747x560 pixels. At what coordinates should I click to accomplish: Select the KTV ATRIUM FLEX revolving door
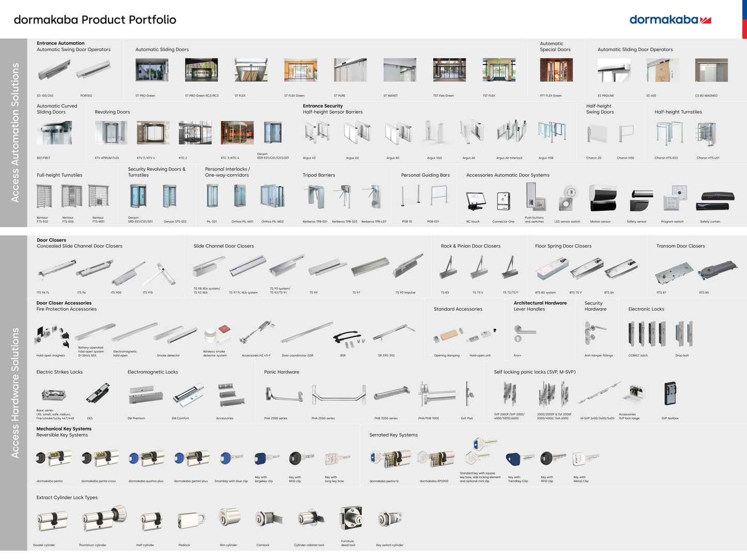[111, 133]
